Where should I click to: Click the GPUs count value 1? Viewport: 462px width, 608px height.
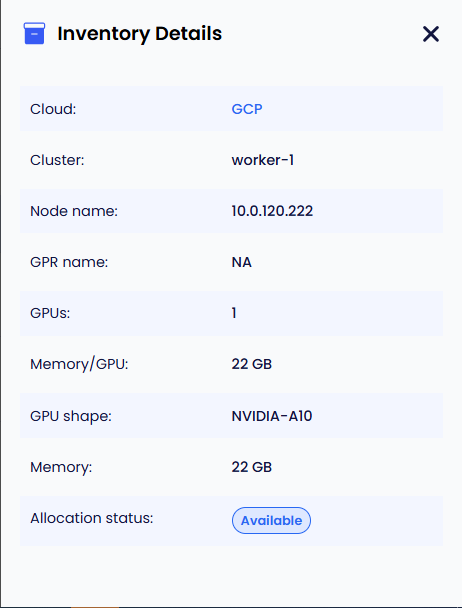[x=234, y=313]
